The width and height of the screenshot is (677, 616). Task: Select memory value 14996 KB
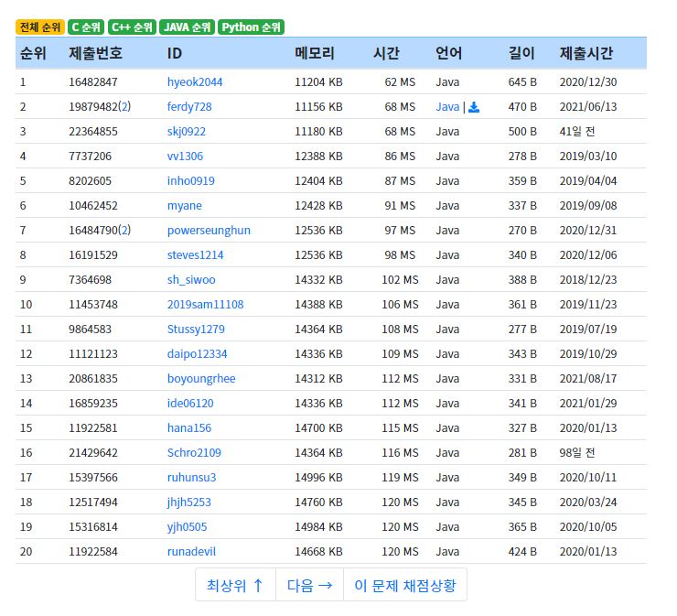click(318, 478)
